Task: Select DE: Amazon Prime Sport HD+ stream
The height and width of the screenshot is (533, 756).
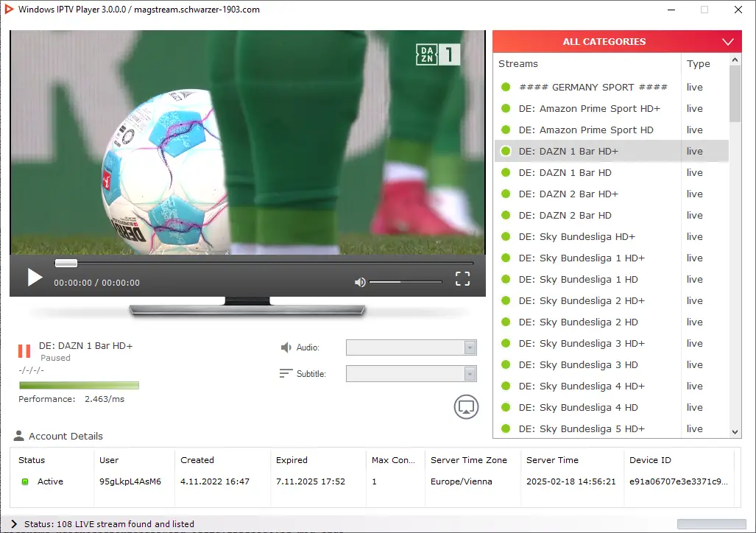Action: (612, 108)
